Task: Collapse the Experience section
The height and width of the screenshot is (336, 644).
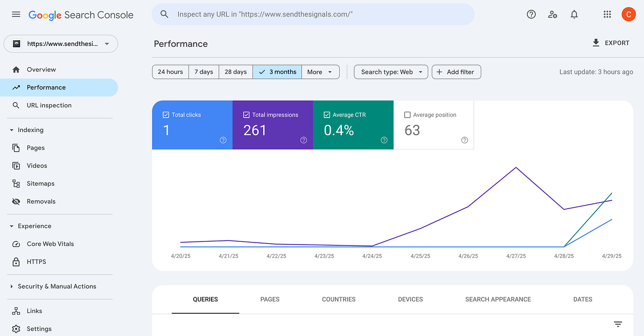Action: (x=11, y=226)
